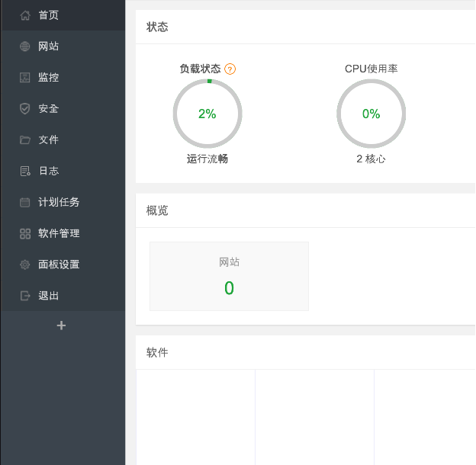Click the folder icon beside 文件
Image resolution: width=476 pixels, height=465 pixels.
coord(25,139)
